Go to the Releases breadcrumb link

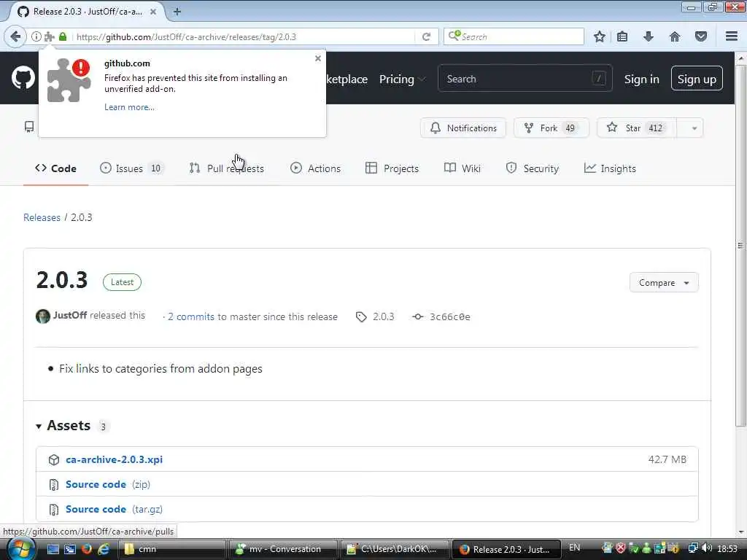(42, 217)
